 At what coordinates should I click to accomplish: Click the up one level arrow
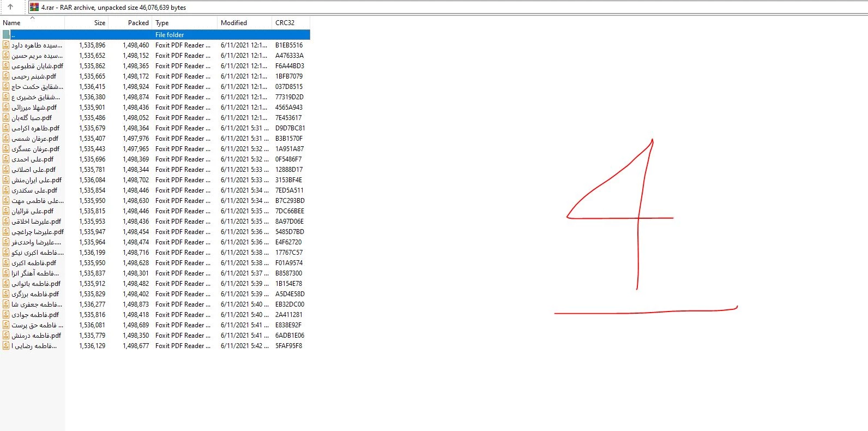(x=10, y=7)
